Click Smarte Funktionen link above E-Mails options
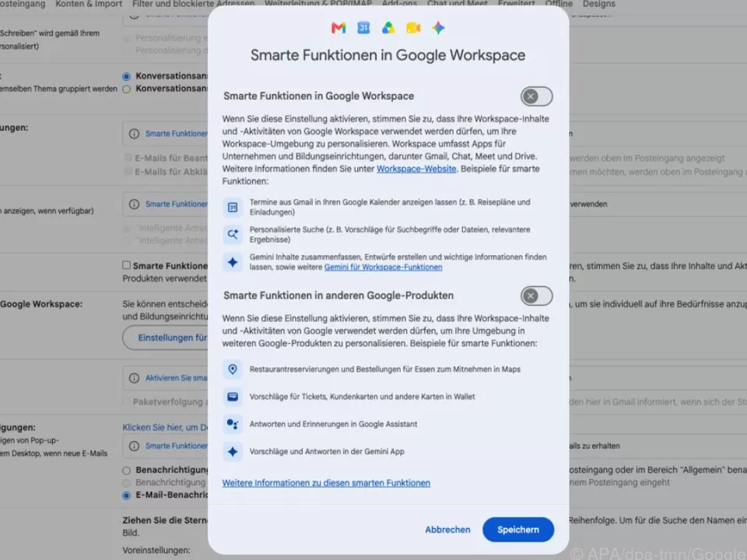Screen dimensions: 747x560 (177, 134)
